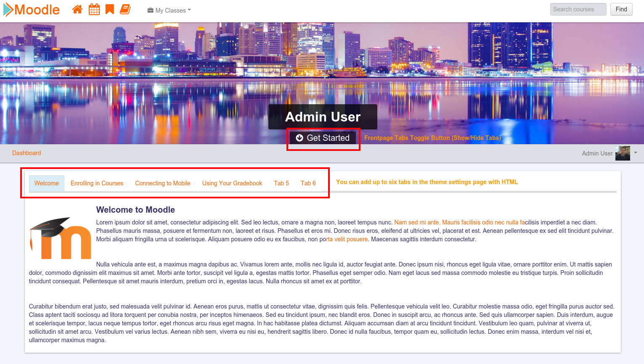Switch to Enrolling in Courses tab
The height and width of the screenshot is (364, 644).
(x=97, y=183)
